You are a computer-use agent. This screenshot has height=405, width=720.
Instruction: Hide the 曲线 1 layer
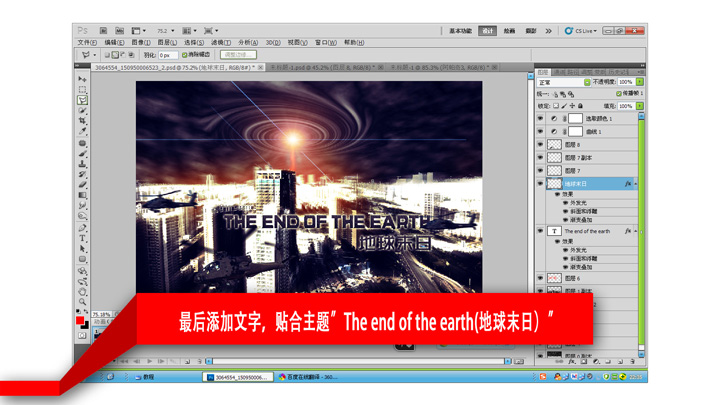tap(540, 131)
